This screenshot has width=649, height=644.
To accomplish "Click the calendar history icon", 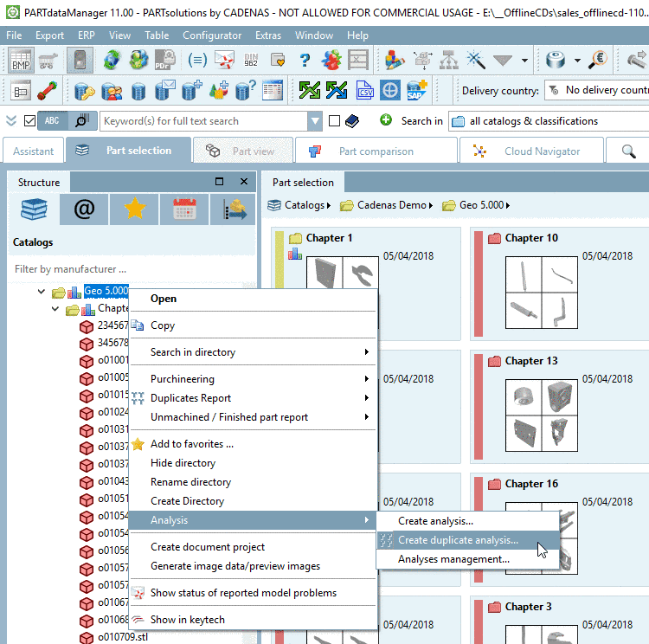I will click(184, 210).
